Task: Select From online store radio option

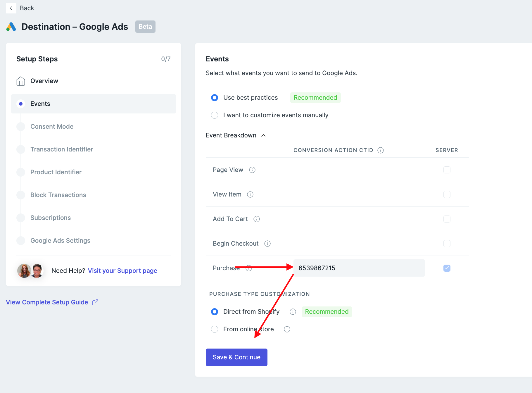Action: click(x=215, y=329)
